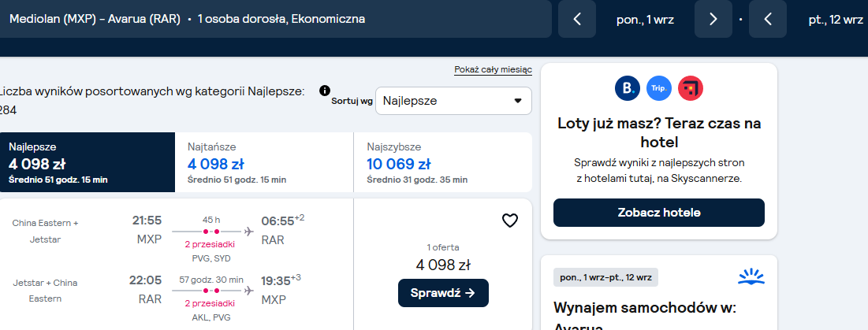Go to previous return date arrow

click(768, 20)
